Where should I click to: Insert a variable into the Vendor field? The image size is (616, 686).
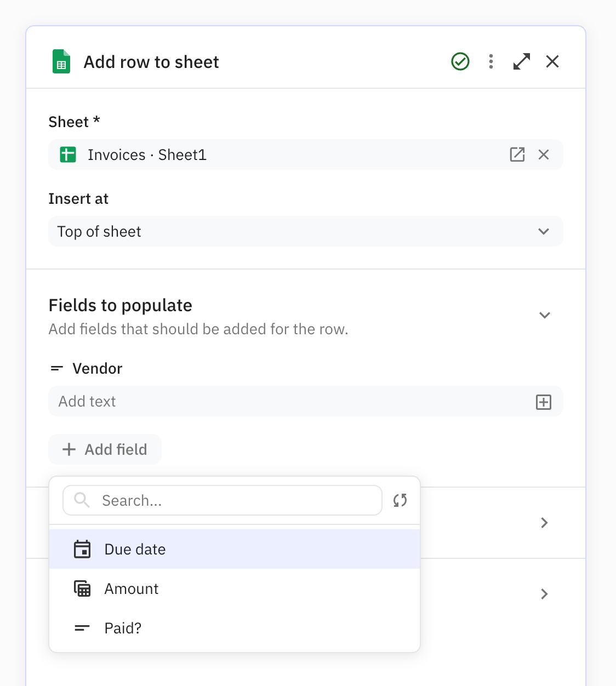coord(544,402)
